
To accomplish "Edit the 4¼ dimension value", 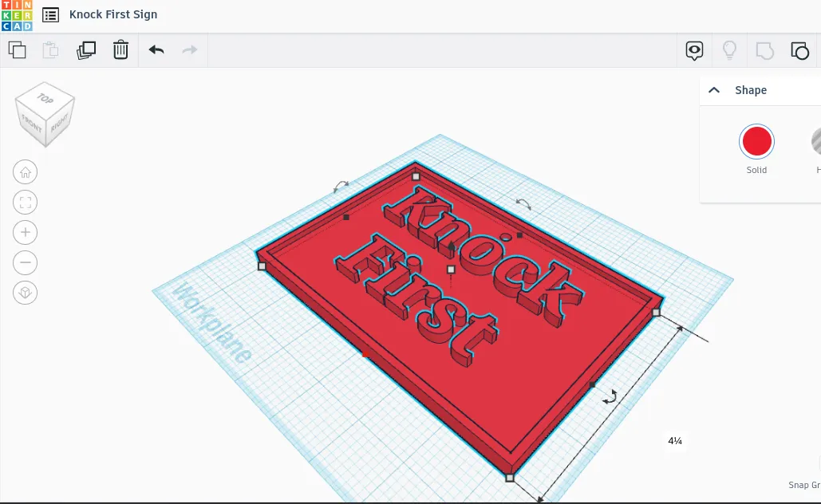I will pyautogui.click(x=674, y=439).
